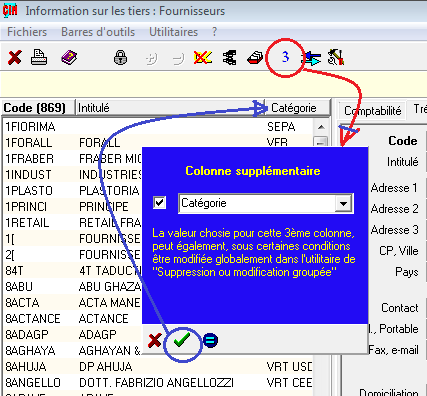
Task: Click the padlock icon in toolbar
Action: pyautogui.click(x=120, y=57)
